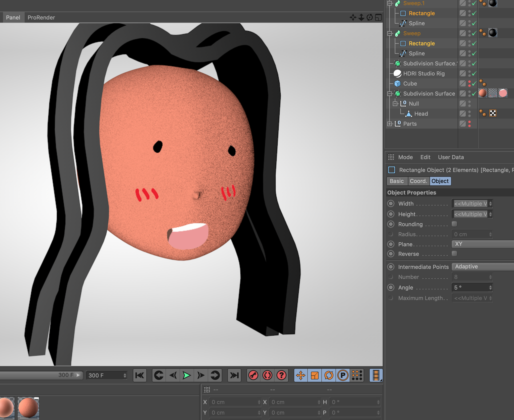Click the viewport maximize toggle icon
Screen dimensions: 514x420
click(378, 17)
